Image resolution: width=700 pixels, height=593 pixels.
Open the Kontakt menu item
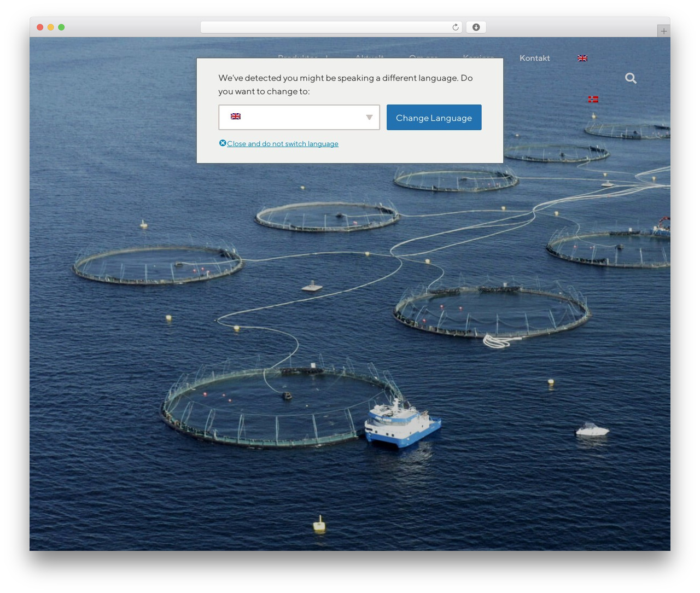click(535, 58)
